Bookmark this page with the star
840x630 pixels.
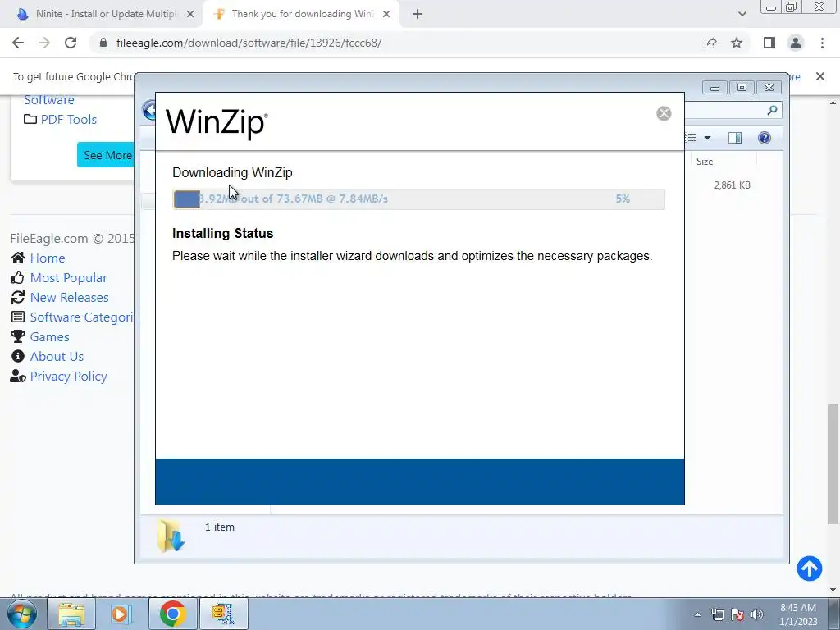tap(737, 43)
